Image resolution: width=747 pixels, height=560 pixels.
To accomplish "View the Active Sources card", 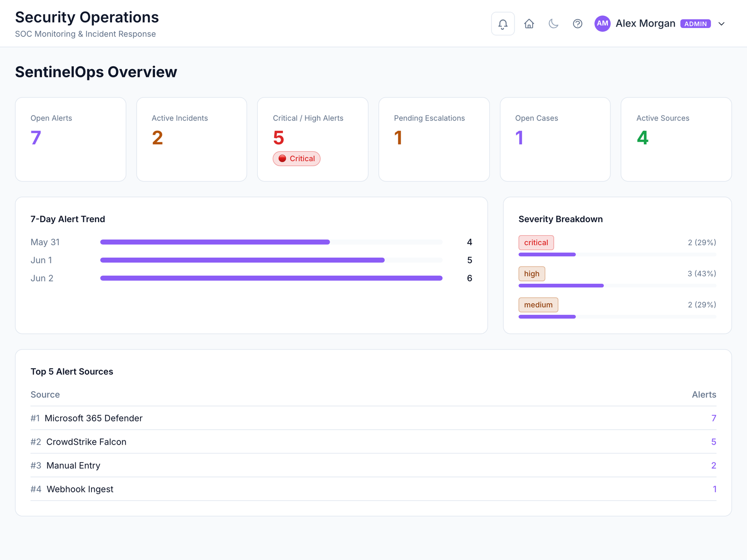I will [676, 139].
